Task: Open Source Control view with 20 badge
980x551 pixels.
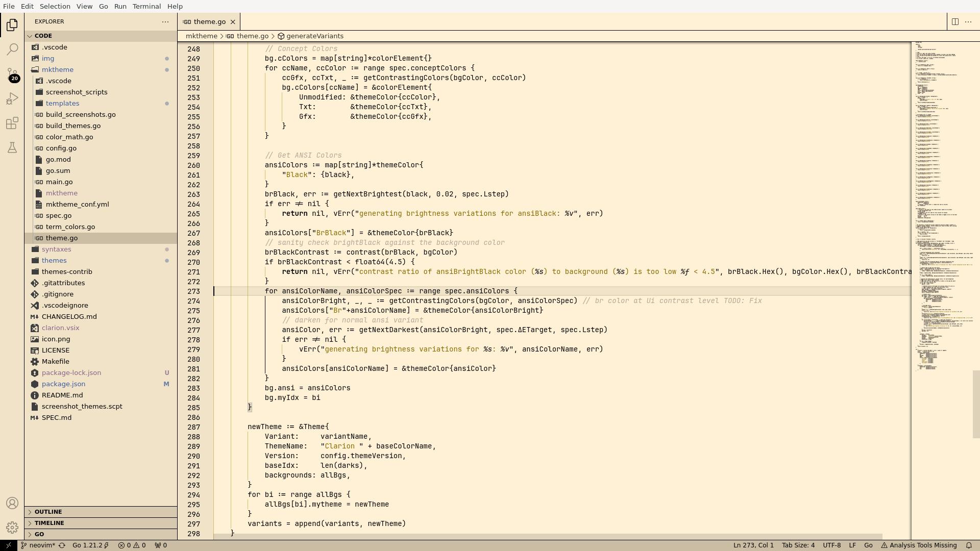Action: pyautogui.click(x=12, y=74)
